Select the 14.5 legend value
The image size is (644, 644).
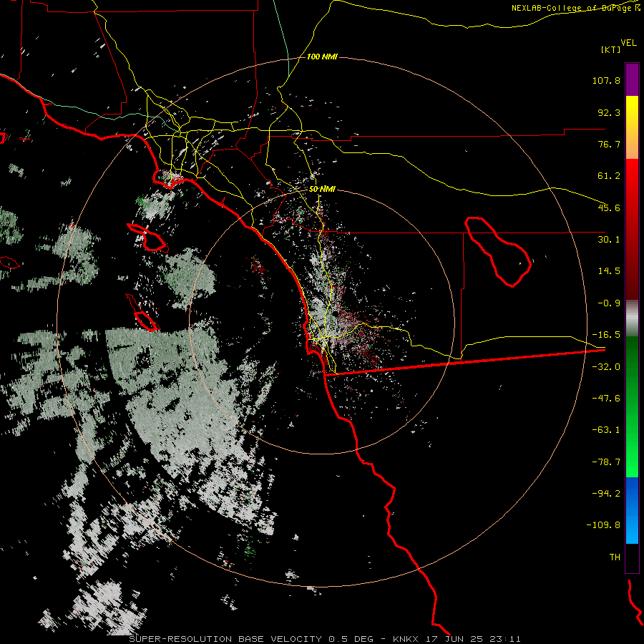click(x=609, y=271)
